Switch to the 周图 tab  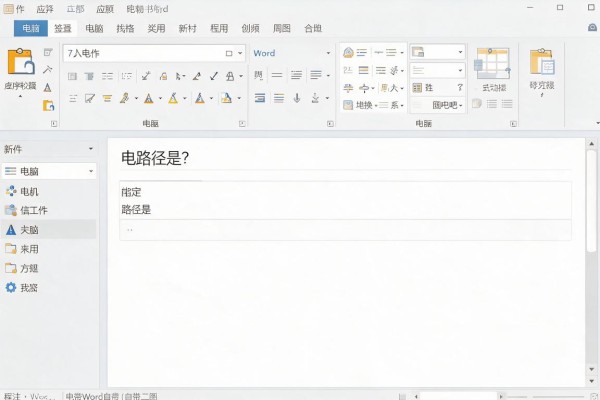282,28
